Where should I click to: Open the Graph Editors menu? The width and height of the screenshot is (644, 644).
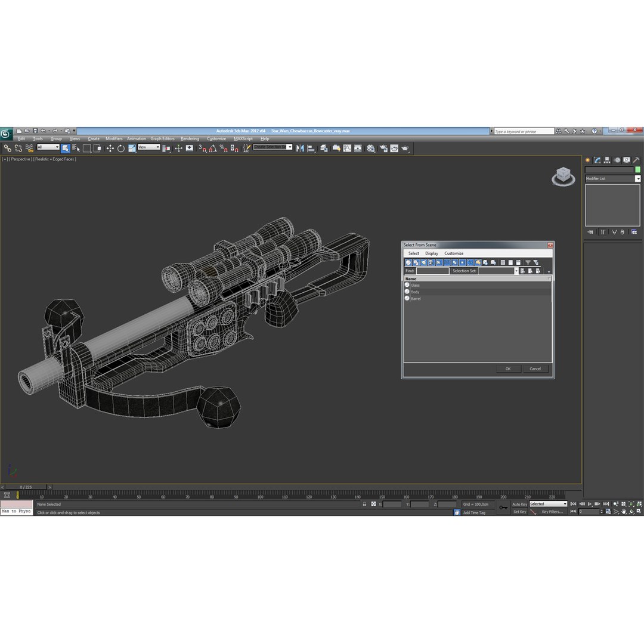click(x=162, y=139)
